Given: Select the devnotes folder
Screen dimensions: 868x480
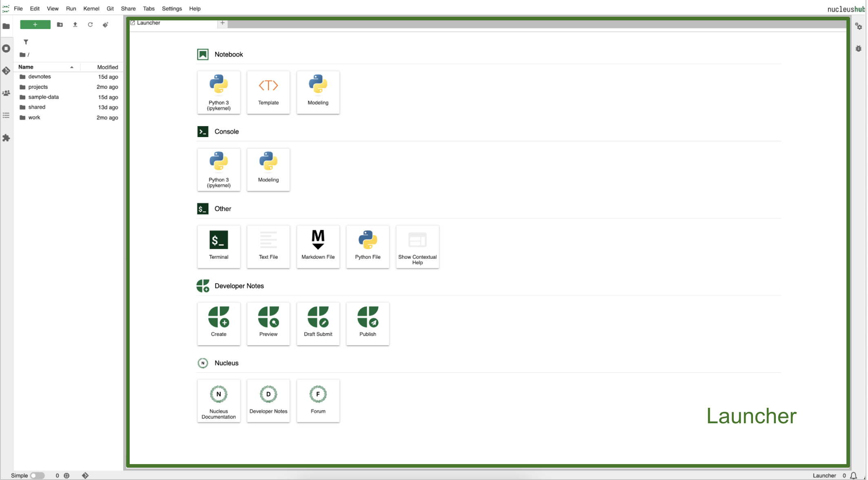Looking at the screenshot, I should (68, 77).
